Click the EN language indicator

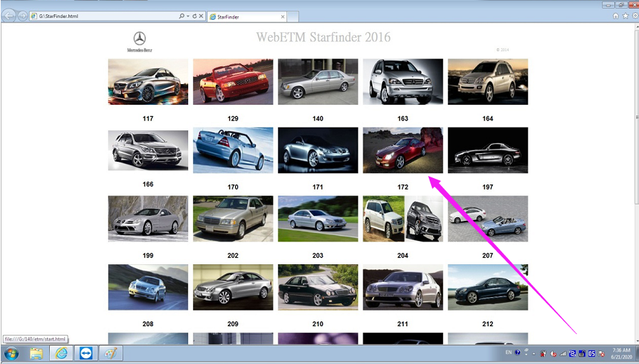[509, 352]
